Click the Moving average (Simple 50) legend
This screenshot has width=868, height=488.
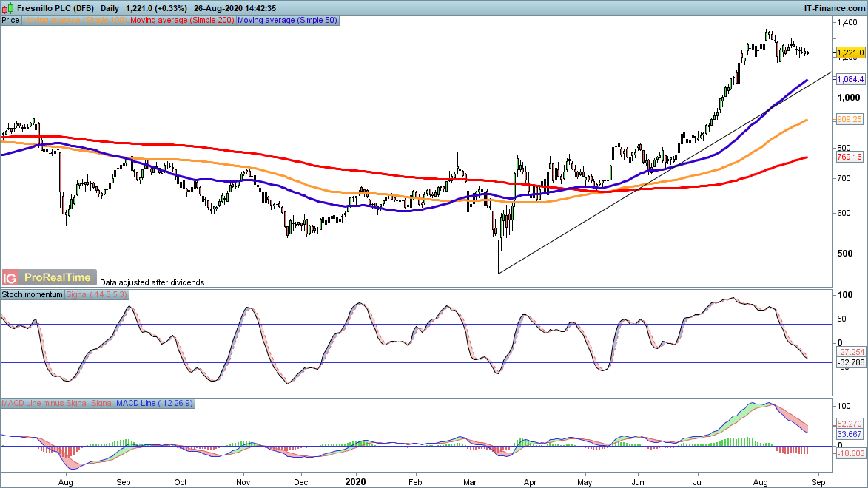(x=287, y=21)
